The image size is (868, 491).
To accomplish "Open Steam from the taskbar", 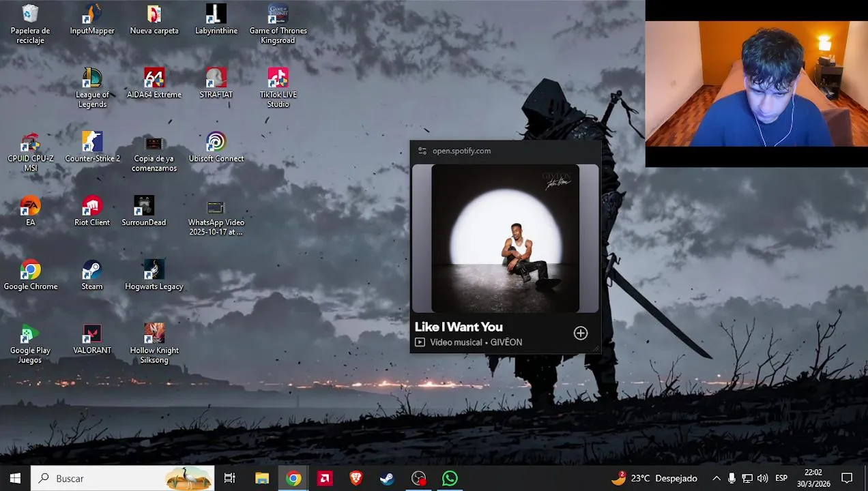I will [x=387, y=478].
